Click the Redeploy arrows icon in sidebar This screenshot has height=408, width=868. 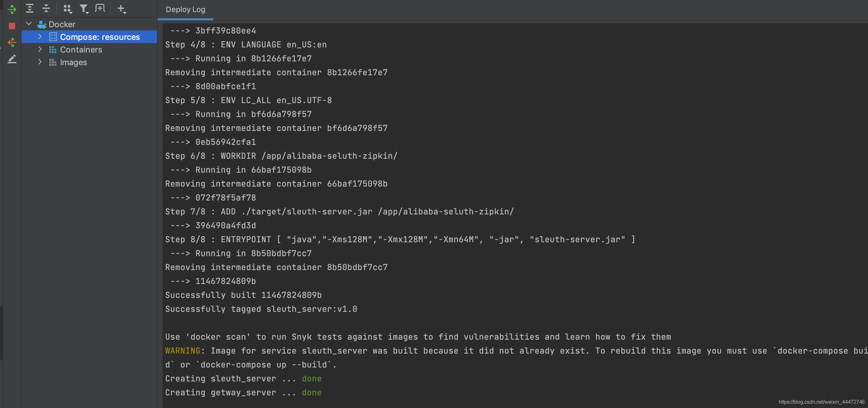tap(12, 42)
